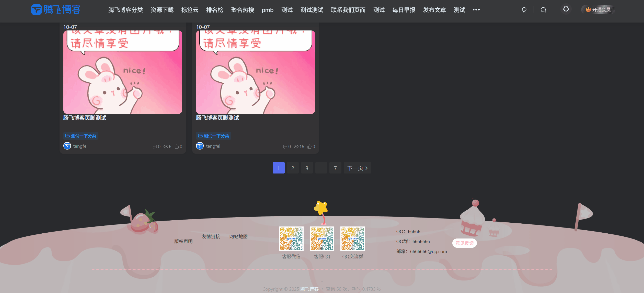Click the user login icon in the header

(524, 9)
